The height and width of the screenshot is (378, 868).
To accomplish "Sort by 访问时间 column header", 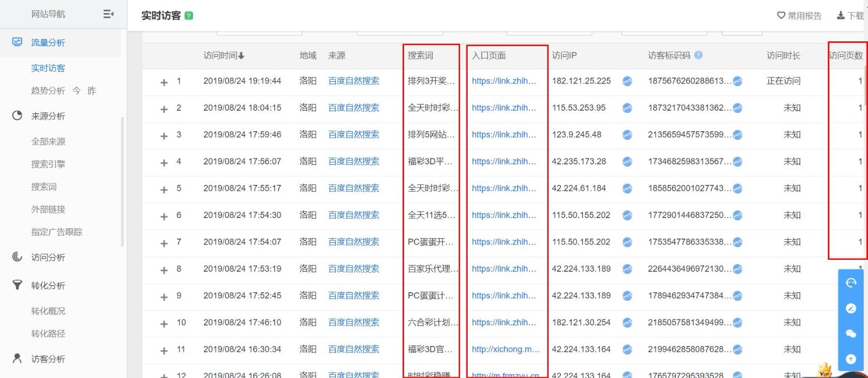I will tap(224, 55).
